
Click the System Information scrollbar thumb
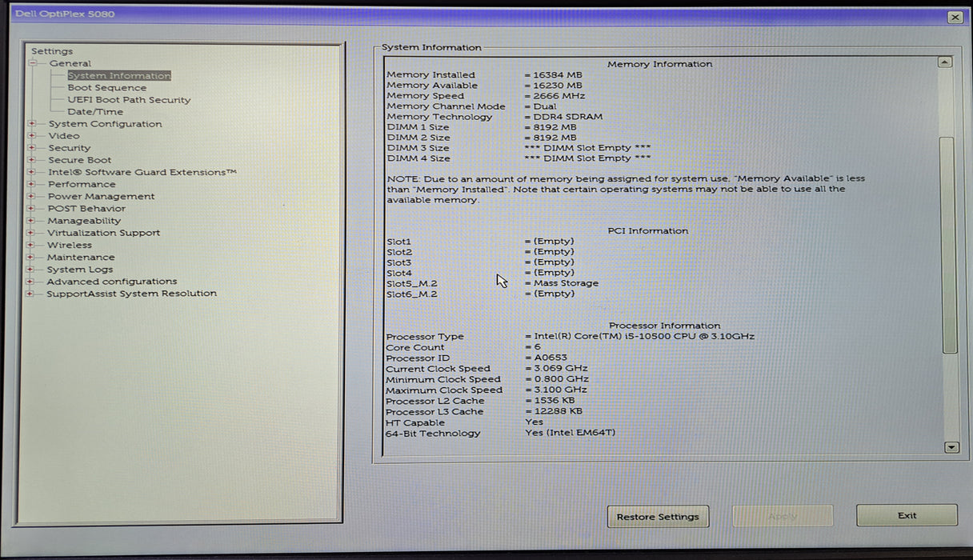coord(948,244)
